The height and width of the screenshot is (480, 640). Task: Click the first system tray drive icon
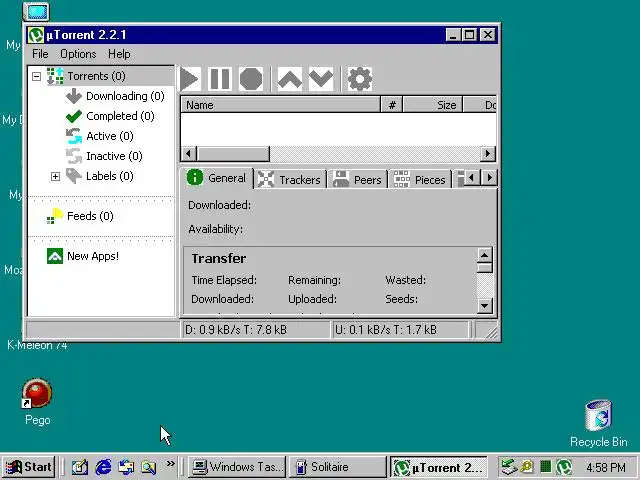[509, 467]
